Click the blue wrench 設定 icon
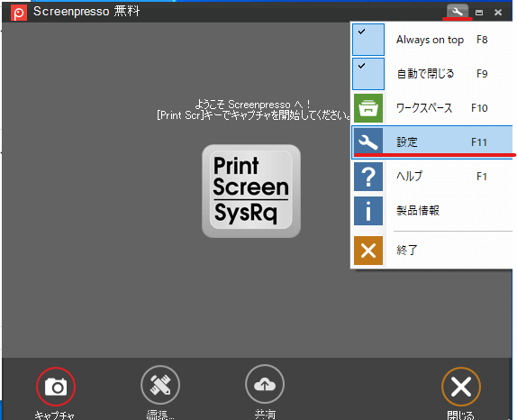The height and width of the screenshot is (420, 517). pyautogui.click(x=368, y=142)
